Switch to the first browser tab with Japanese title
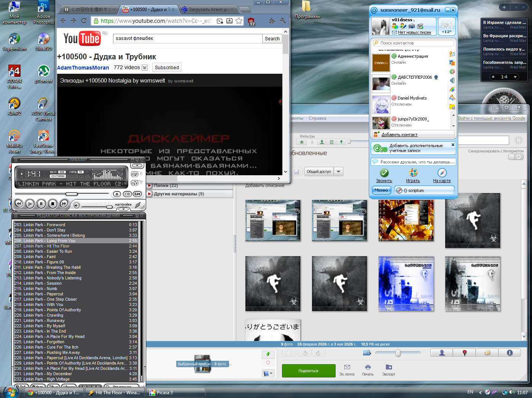Screen dimensions: 532x398 (90, 10)
